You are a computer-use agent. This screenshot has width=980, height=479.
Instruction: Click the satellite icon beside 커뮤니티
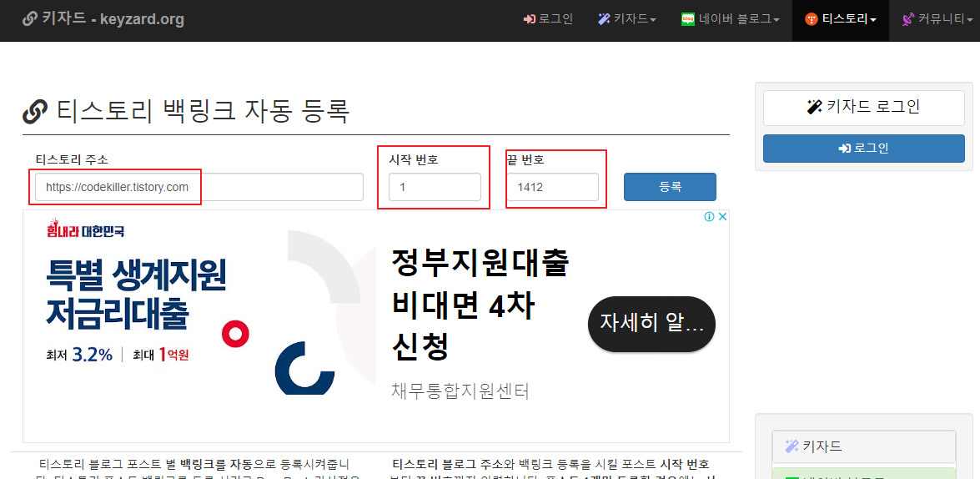(908, 19)
